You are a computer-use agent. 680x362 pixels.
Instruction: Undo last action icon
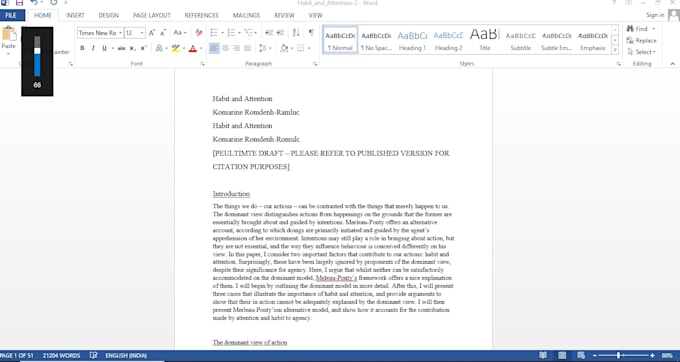pos(34,3)
